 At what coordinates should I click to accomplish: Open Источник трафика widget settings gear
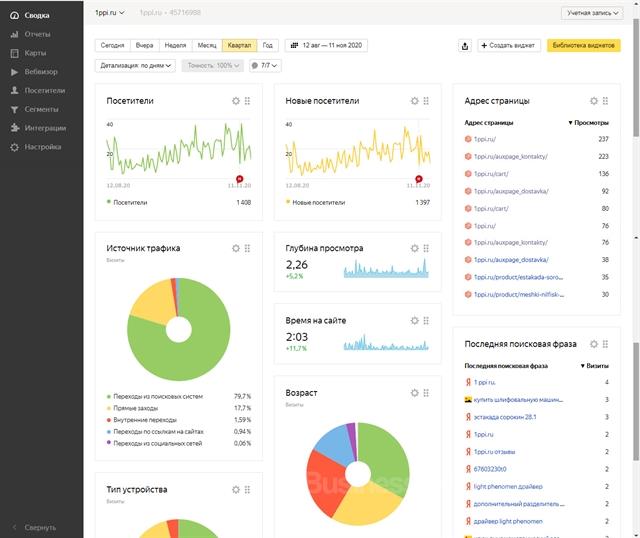coord(236,248)
